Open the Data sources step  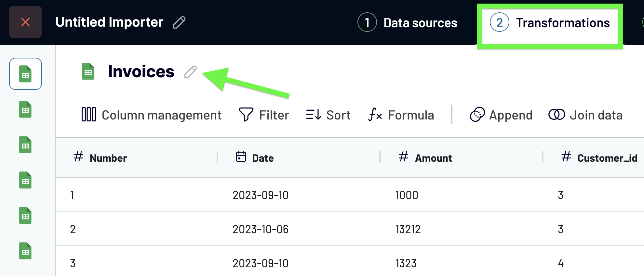click(x=408, y=23)
